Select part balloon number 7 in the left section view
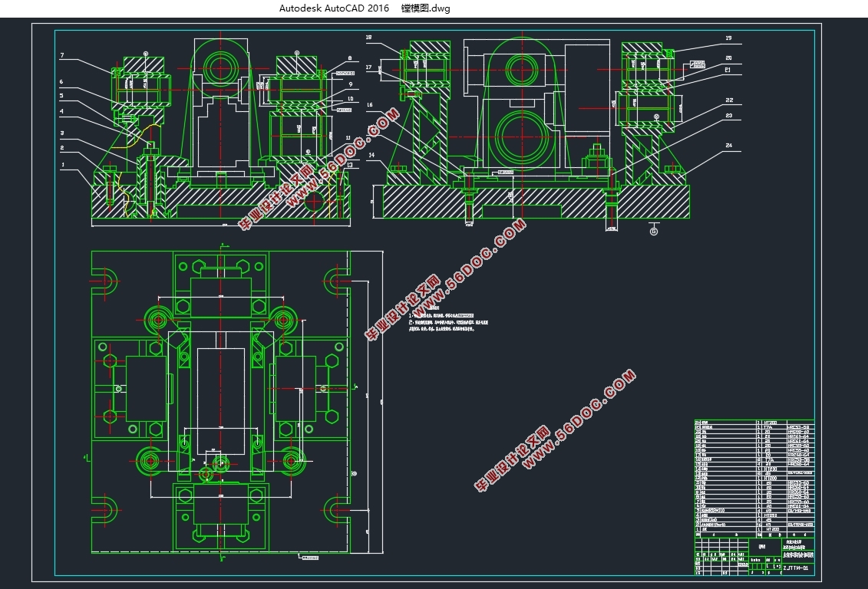 [x=62, y=55]
